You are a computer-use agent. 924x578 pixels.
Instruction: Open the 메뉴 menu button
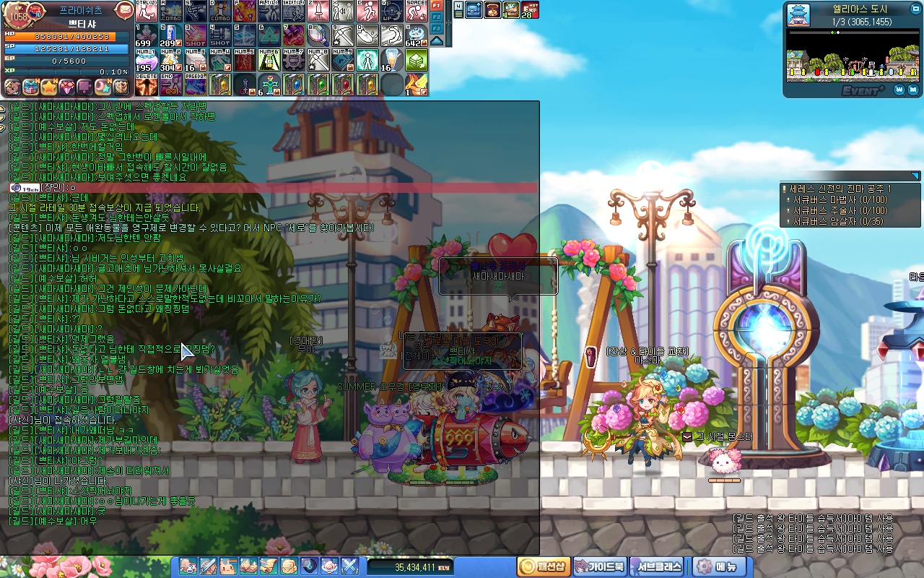[x=718, y=566]
